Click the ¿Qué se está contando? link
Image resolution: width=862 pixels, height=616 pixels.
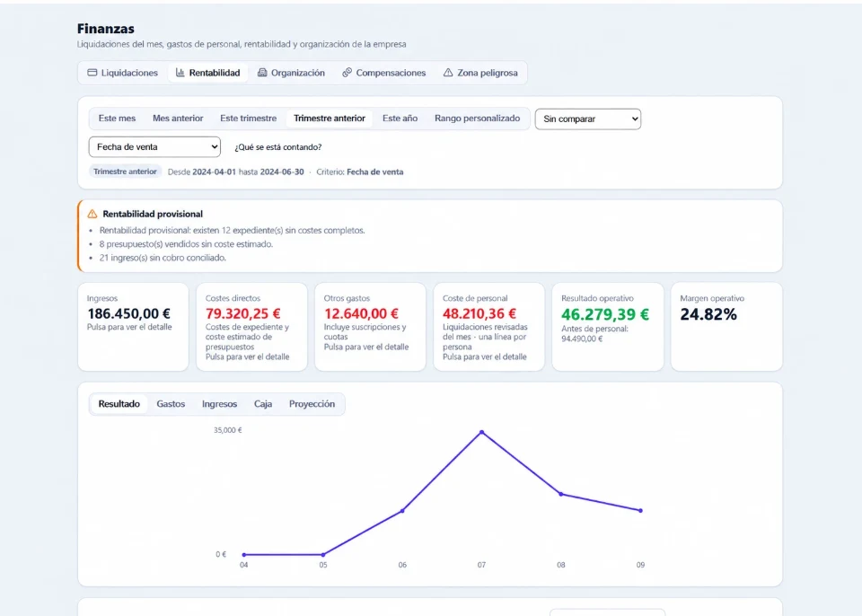click(278, 147)
